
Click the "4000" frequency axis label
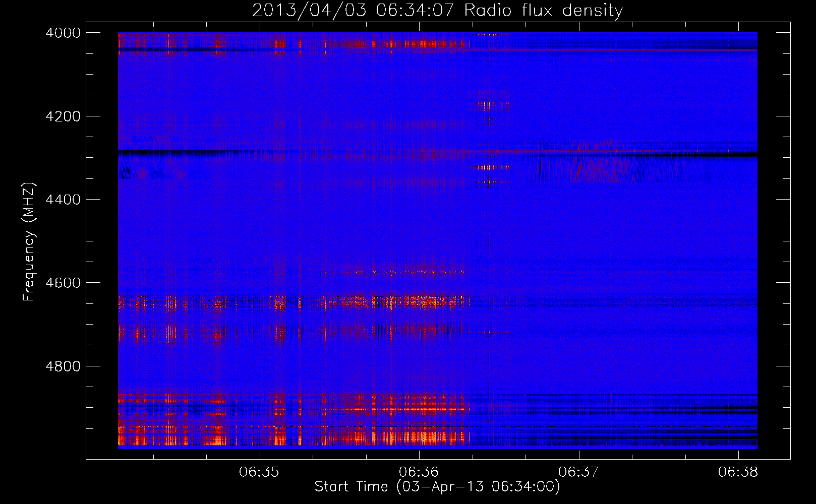(63, 33)
